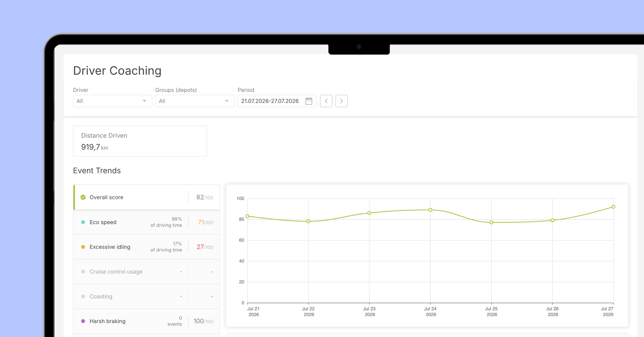Viewport: 644px width, 337px height.
Task: Click the Event Trends heading
Action: point(97,171)
